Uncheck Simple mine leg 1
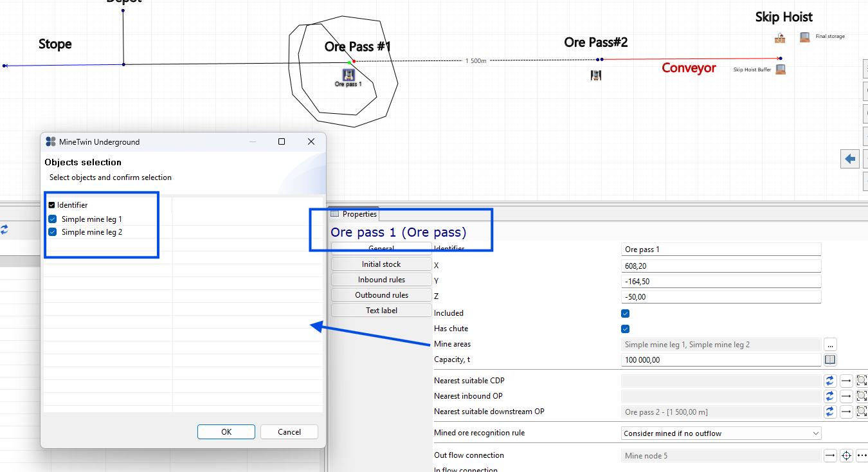Viewport: 868px width, 472px height. [53, 219]
